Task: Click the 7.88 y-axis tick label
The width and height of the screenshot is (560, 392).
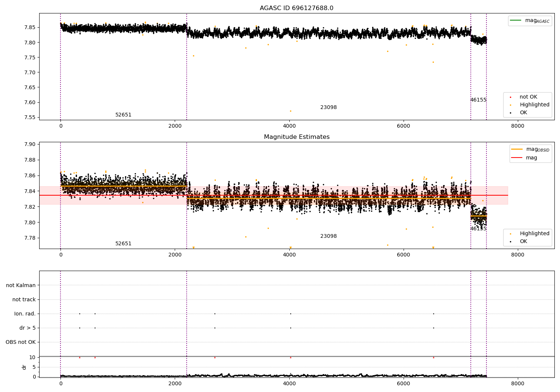Action: (x=30, y=160)
